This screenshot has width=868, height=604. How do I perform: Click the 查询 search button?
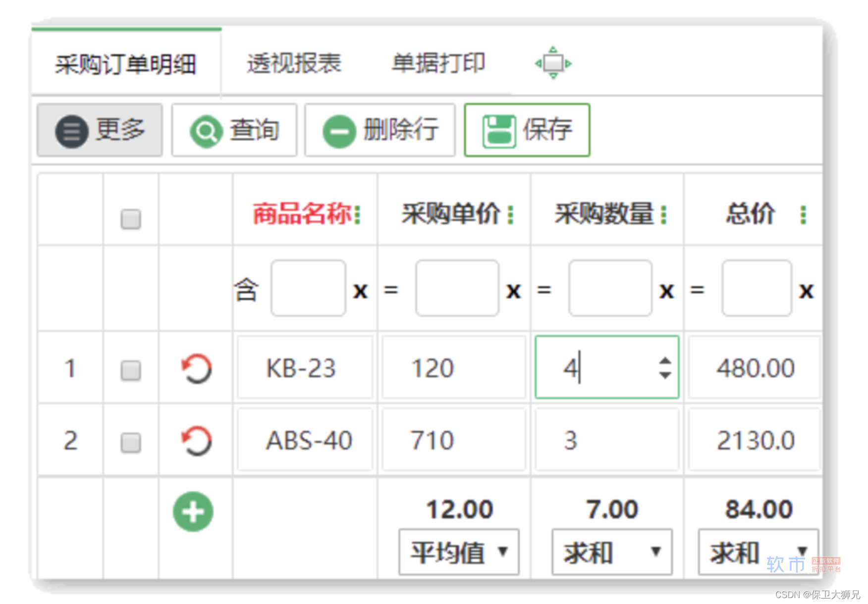click(x=234, y=130)
